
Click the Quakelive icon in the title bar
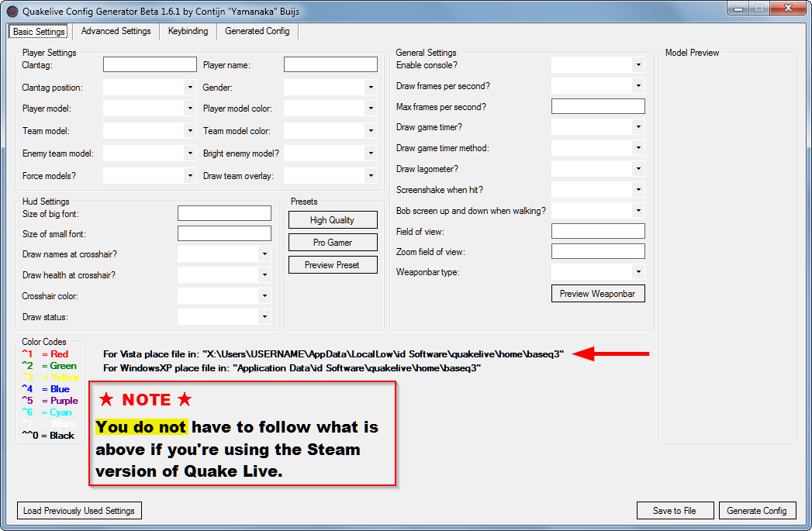point(11,9)
